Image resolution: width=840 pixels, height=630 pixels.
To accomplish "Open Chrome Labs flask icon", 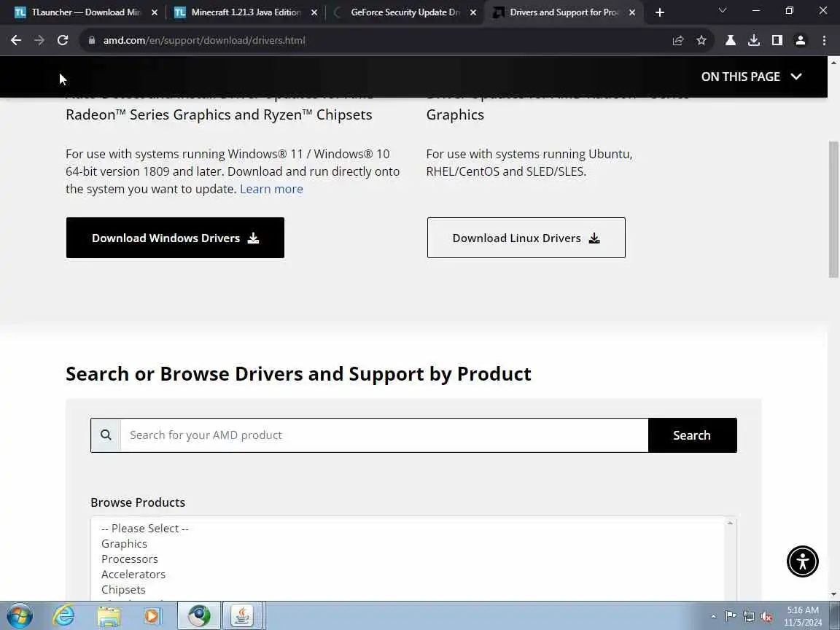I will [730, 40].
